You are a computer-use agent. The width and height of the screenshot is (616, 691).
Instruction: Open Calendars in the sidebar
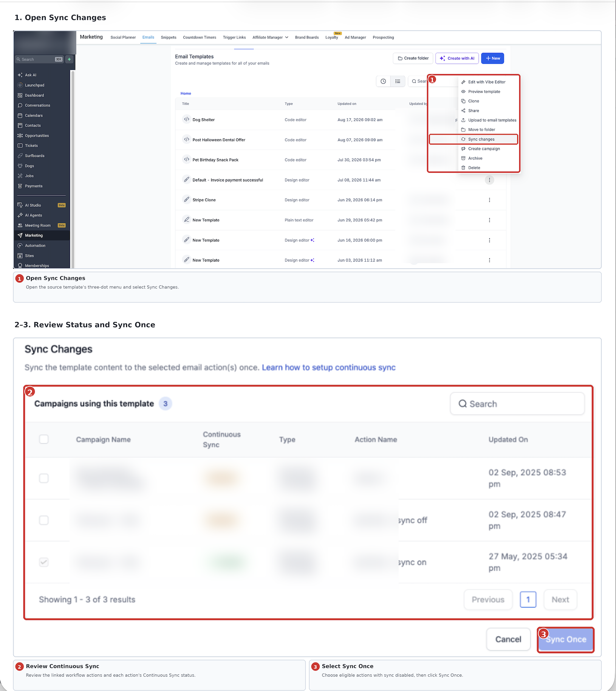[42, 115]
